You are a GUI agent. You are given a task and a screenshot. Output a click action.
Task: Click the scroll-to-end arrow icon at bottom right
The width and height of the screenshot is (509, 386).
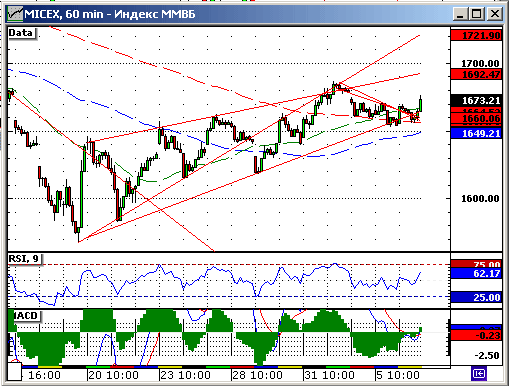478,374
